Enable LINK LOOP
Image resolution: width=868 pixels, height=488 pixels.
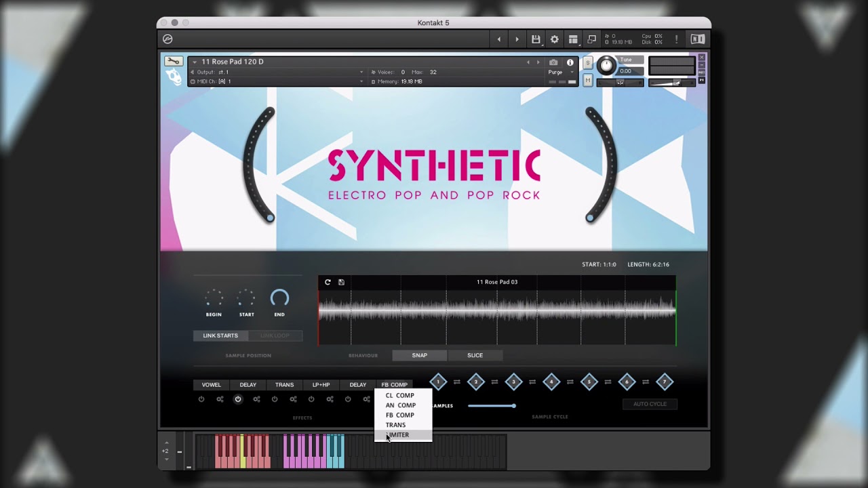point(275,335)
